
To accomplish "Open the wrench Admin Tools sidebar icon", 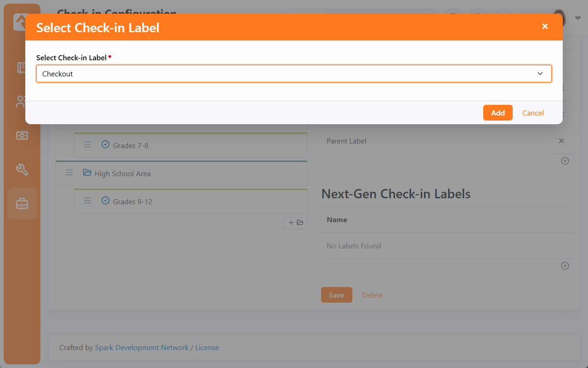I will tap(22, 169).
